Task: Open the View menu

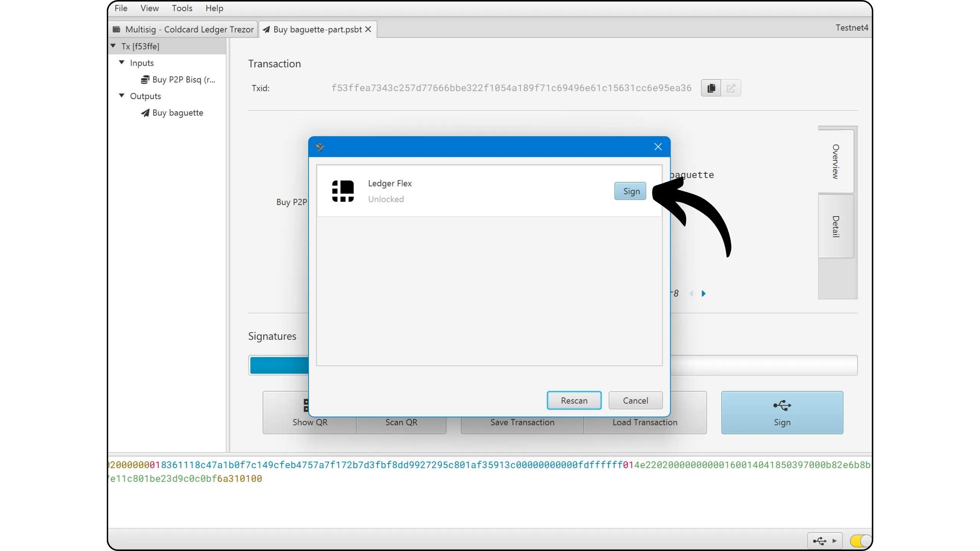Action: click(x=149, y=8)
